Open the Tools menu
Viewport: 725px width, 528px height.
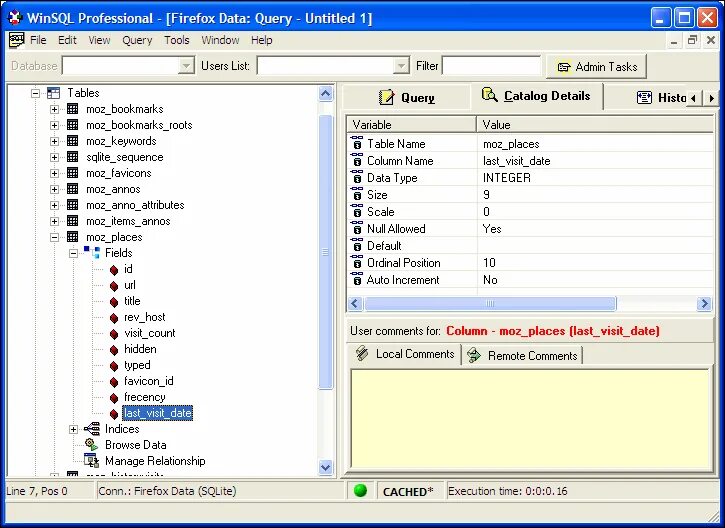(x=177, y=40)
